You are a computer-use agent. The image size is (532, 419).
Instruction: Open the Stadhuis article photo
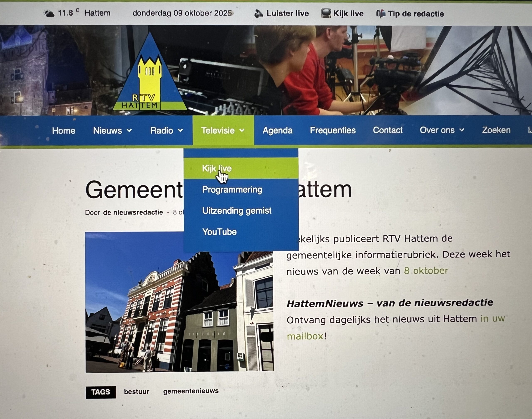click(180, 302)
